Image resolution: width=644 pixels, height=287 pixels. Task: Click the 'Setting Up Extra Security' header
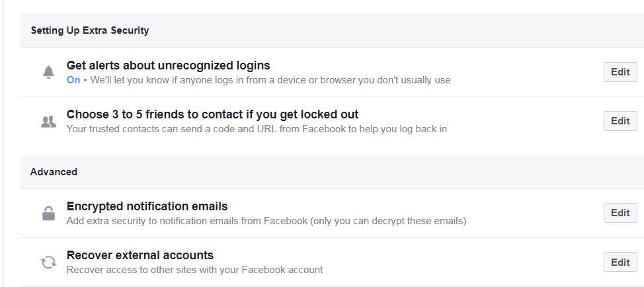89,30
